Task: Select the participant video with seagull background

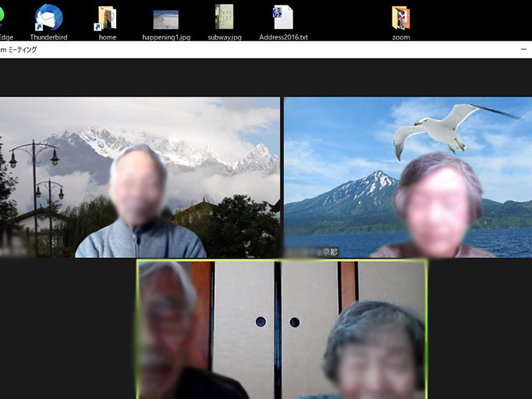Action: click(408, 177)
